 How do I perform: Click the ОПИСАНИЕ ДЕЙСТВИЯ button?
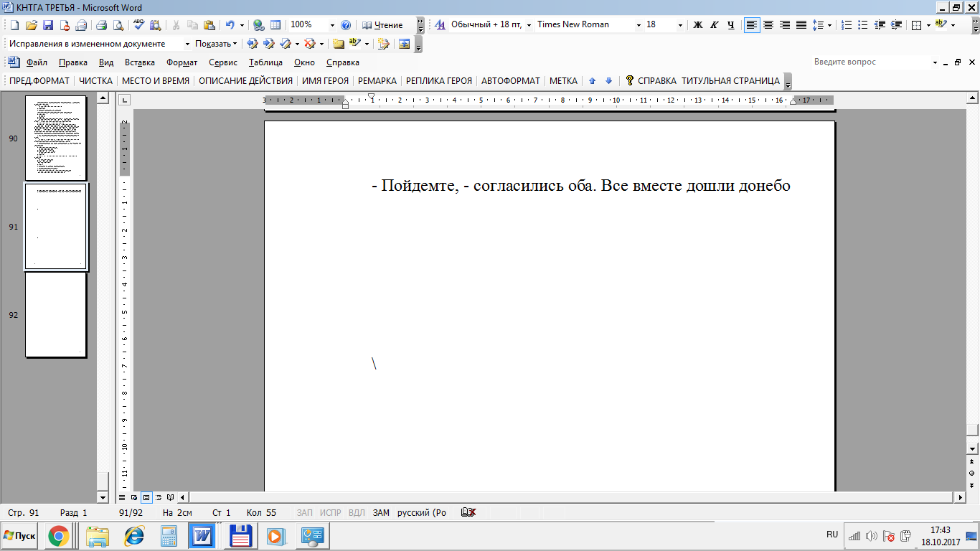[x=245, y=81]
